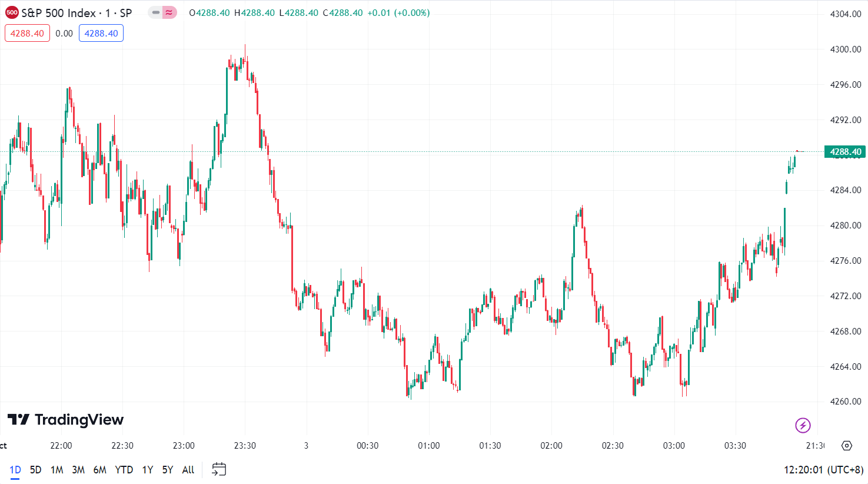The height and width of the screenshot is (484, 868).
Task: Click the S&P 500 red logo icon
Action: tap(12, 12)
